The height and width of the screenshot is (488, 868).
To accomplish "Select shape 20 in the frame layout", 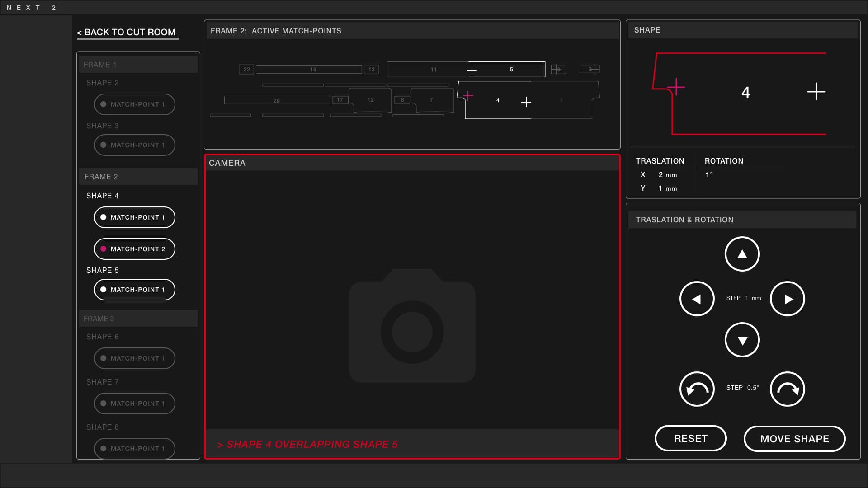I will click(x=277, y=100).
